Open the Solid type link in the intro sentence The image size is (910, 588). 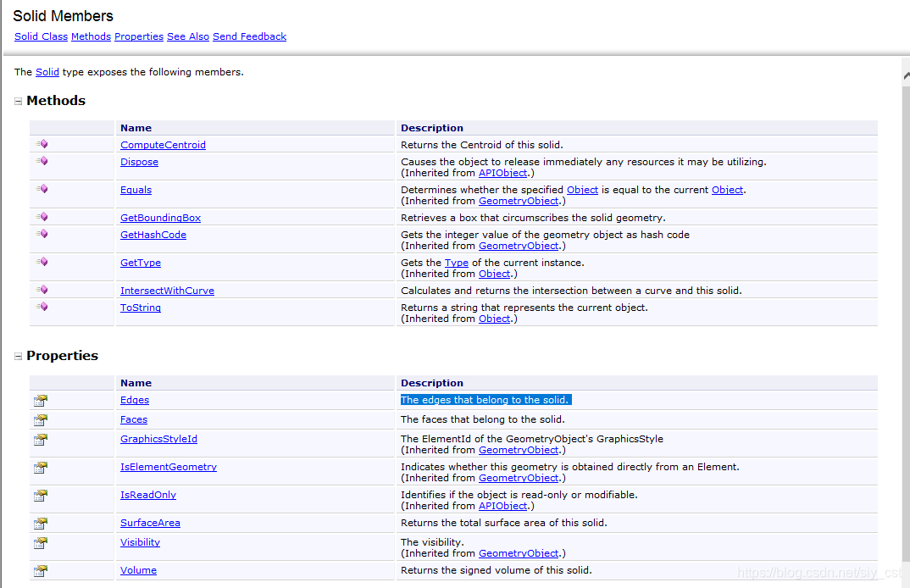click(47, 72)
